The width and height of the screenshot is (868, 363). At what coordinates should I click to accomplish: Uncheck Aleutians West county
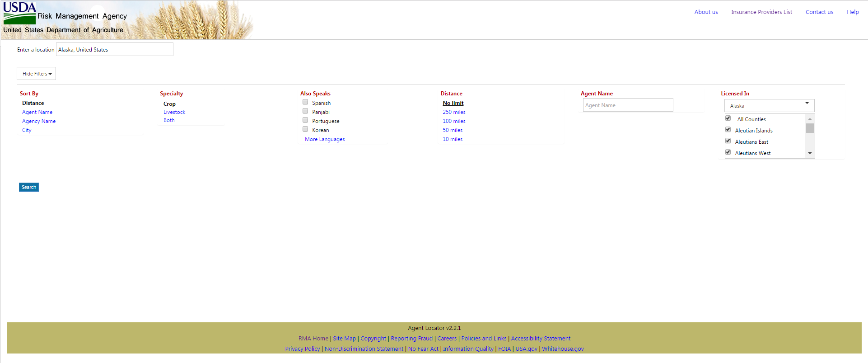coord(728,152)
